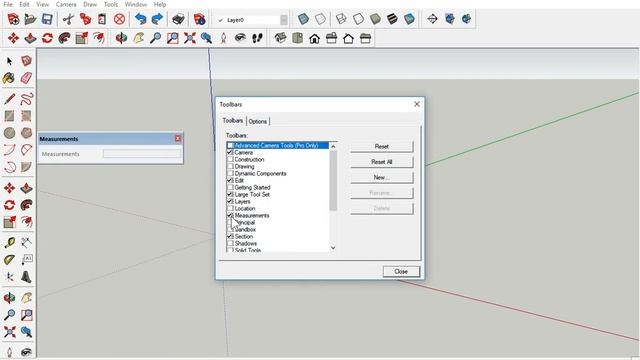Click the Open file icon in the top toolbar
Image resolution: width=640 pixels, height=360 pixels.
coord(30,19)
